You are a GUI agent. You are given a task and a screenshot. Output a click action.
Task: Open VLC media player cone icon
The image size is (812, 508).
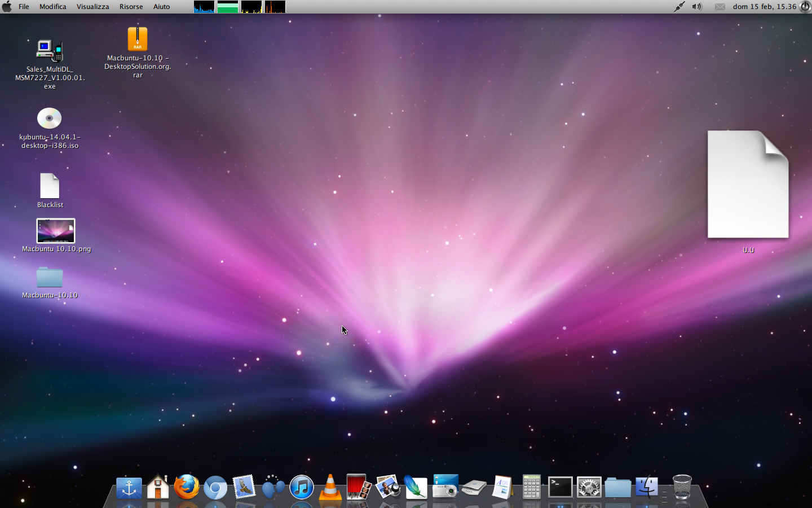tap(330, 487)
